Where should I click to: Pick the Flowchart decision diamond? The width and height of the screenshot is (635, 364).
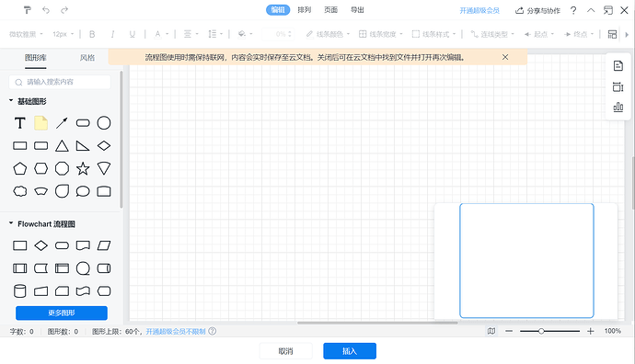40,245
